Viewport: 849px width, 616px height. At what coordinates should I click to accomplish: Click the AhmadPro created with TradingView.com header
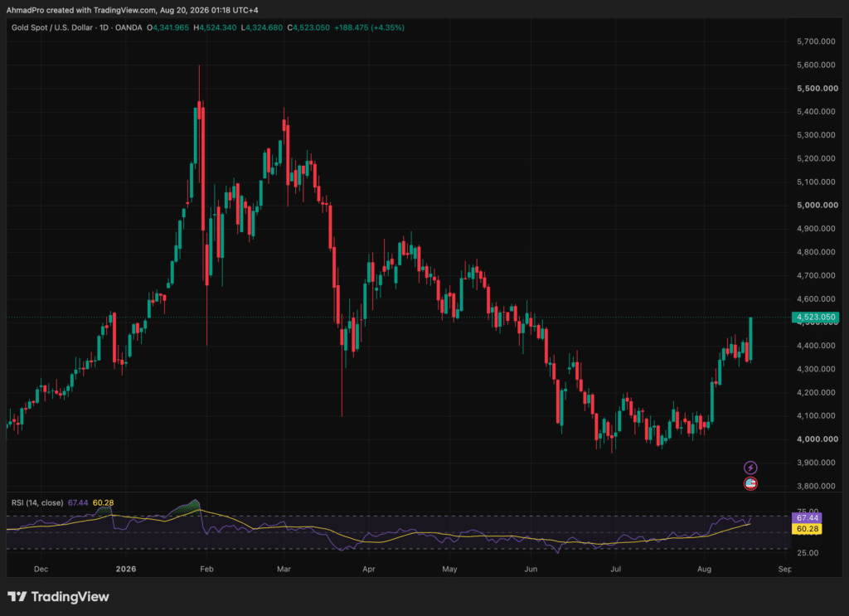(132, 10)
